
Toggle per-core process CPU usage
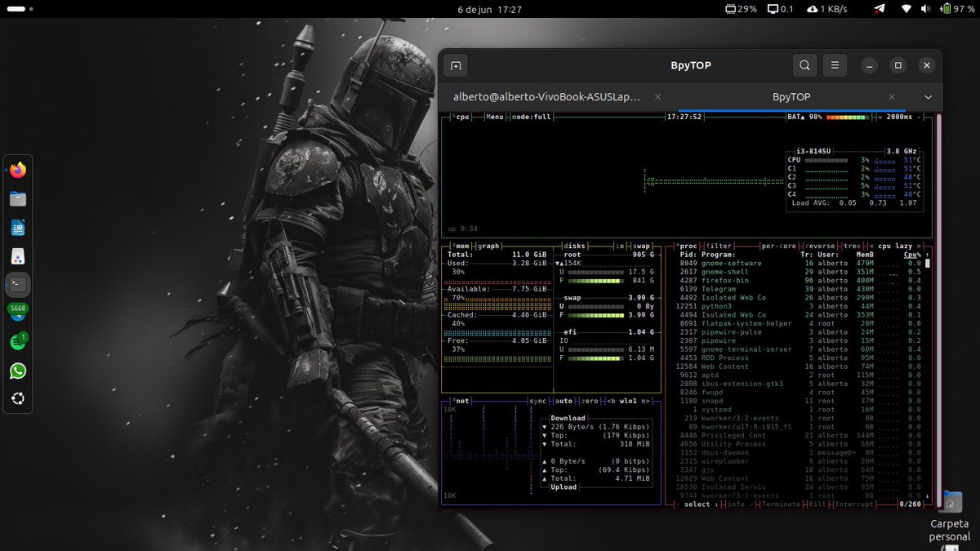pos(778,246)
